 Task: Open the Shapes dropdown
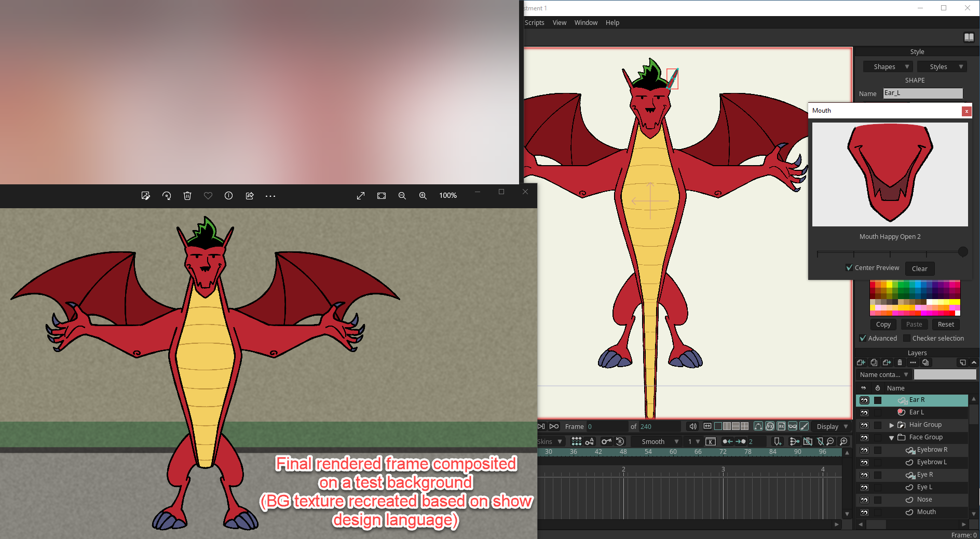pyautogui.click(x=888, y=66)
